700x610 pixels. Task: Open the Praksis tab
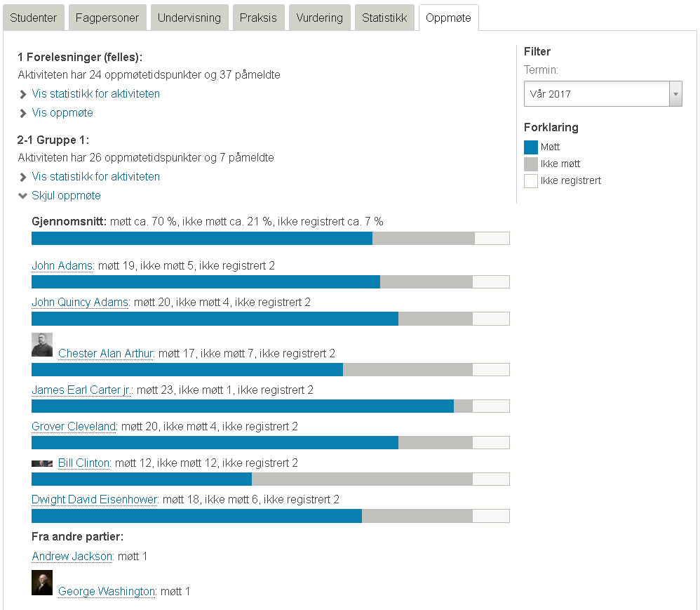point(259,18)
